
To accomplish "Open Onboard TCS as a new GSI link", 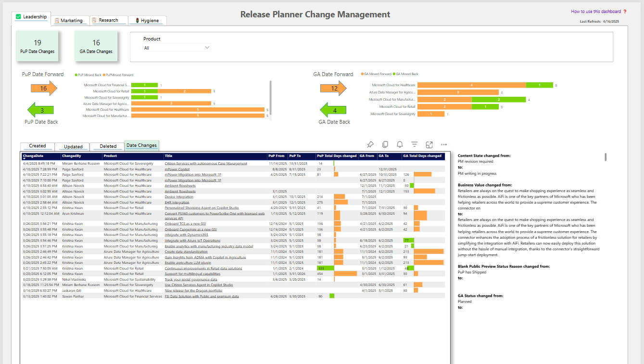I will (185, 224).
